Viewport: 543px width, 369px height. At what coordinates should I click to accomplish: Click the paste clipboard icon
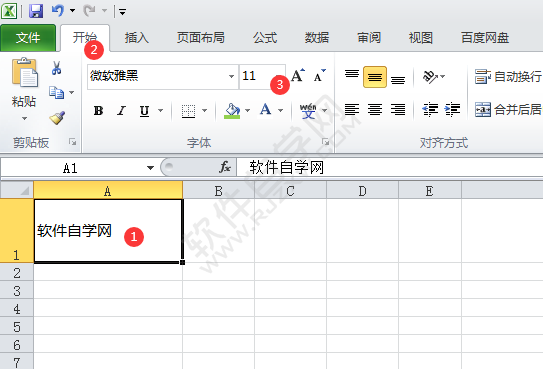tap(25, 72)
